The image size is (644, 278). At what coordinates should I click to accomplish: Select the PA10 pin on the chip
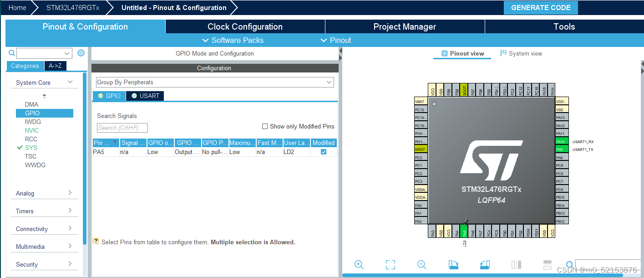pyautogui.click(x=562, y=142)
